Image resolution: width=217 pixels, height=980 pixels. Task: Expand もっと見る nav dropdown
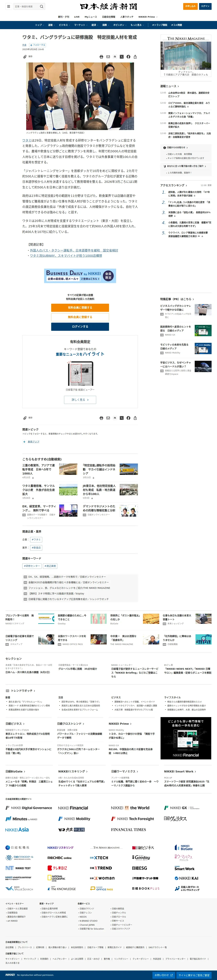click(137, 25)
